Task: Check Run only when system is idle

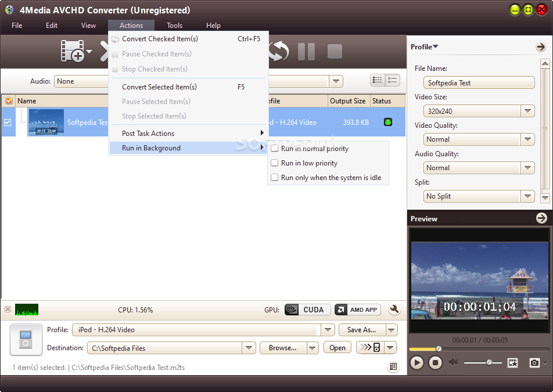Action: click(274, 177)
